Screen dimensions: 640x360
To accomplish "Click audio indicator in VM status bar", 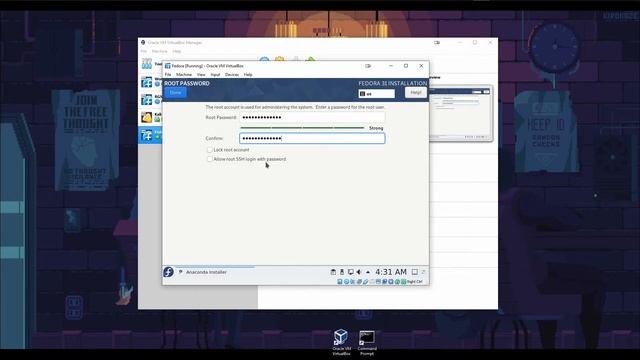I will click(x=353, y=282).
